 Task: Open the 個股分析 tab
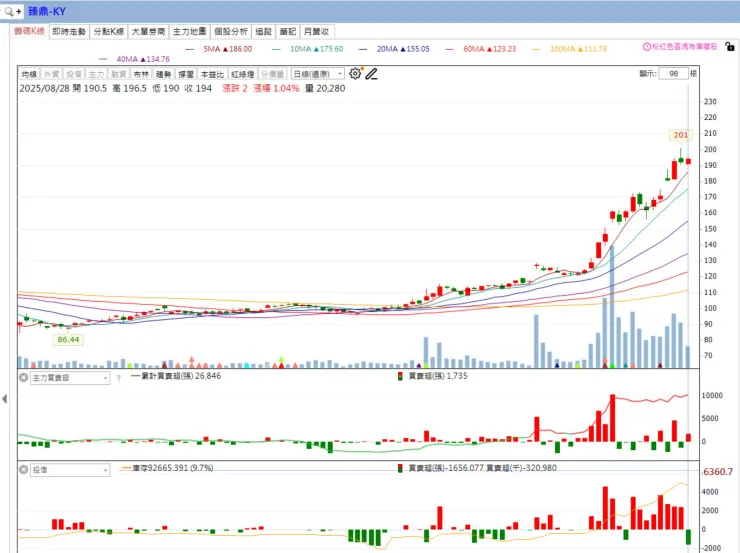pos(230,32)
